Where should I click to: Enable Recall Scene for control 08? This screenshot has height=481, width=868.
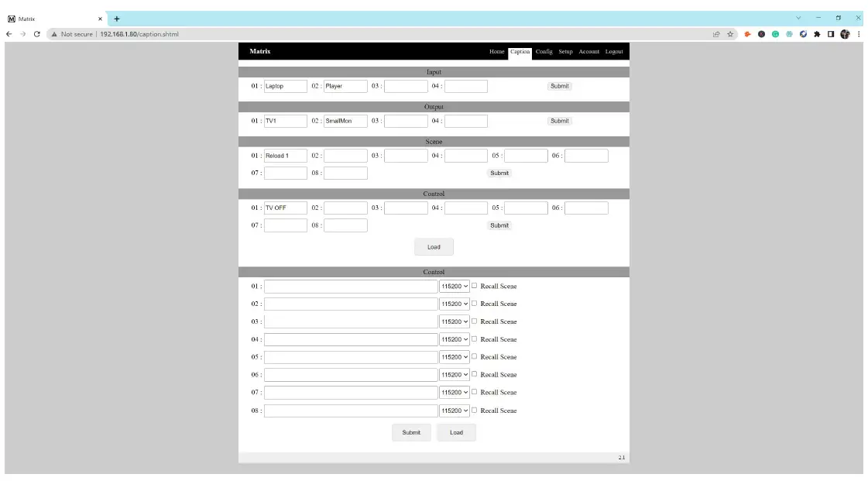(475, 411)
